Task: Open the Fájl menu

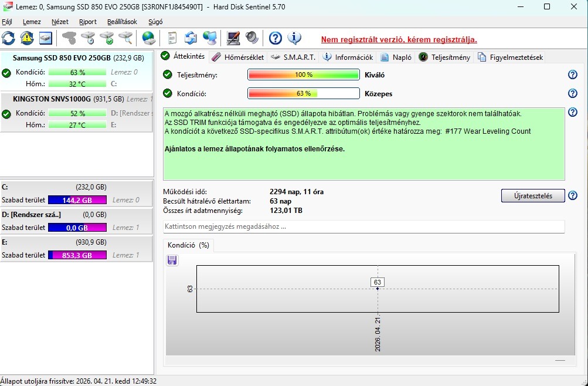Action: click(x=7, y=22)
